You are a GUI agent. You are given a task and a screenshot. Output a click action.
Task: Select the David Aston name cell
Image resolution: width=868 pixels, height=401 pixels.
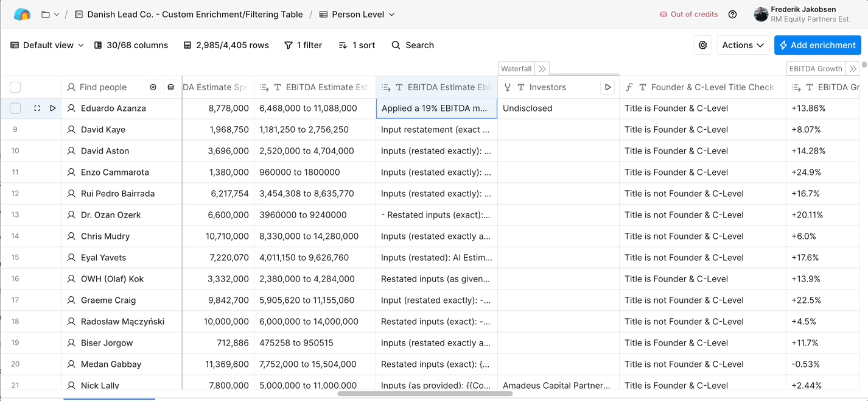122,151
